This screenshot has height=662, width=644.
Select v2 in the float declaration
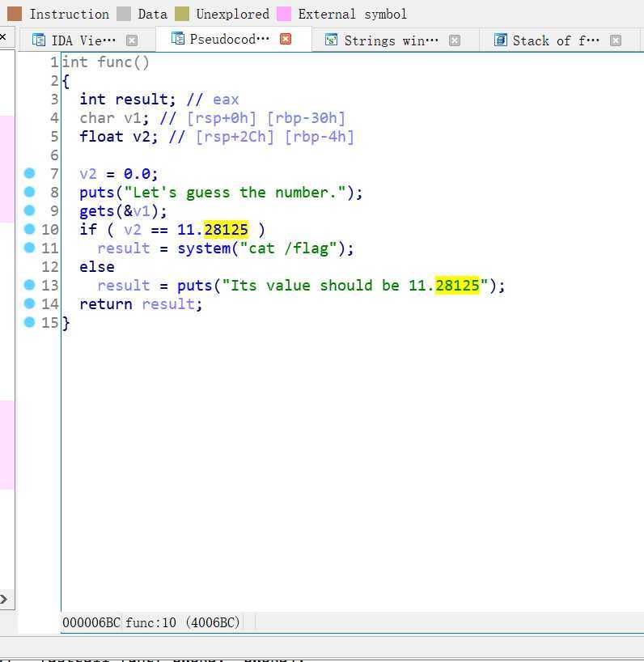[141, 137]
